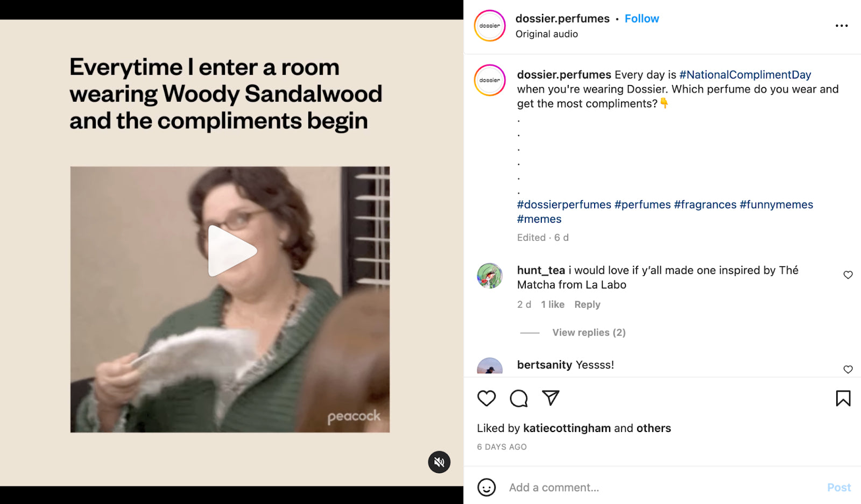Open the #funnymemes hashtag
The width and height of the screenshot is (861, 504).
776,204
